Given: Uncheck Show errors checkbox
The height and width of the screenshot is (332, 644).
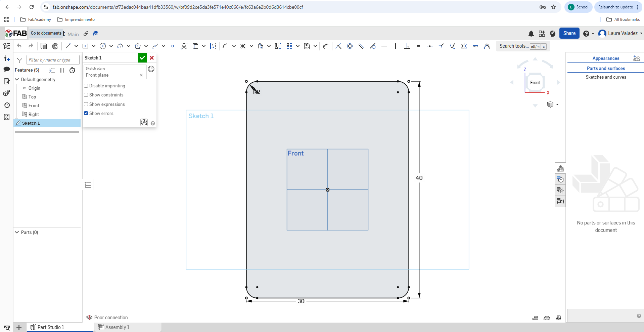Looking at the screenshot, I should pos(86,113).
